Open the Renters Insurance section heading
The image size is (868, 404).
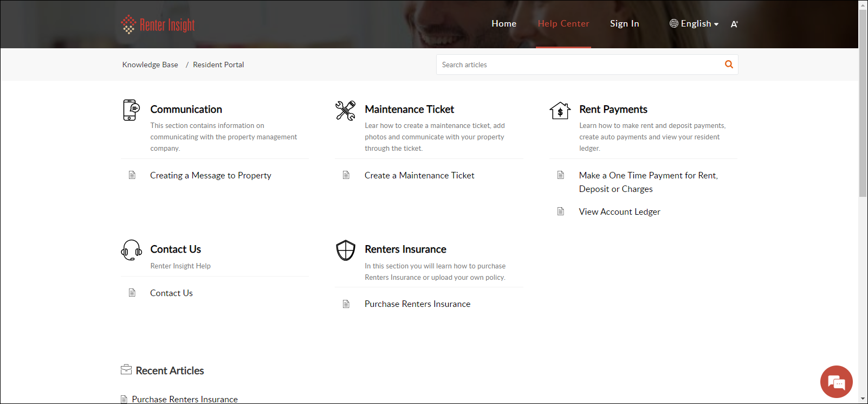click(406, 249)
